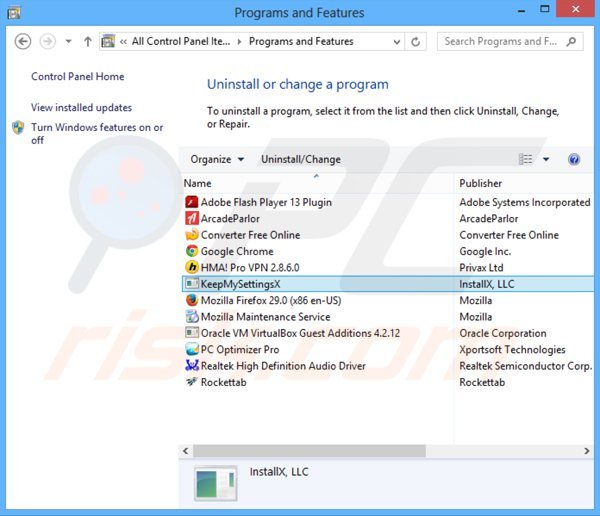
Task: Click the InstallX, LLC publisher cell
Action: coord(487,284)
